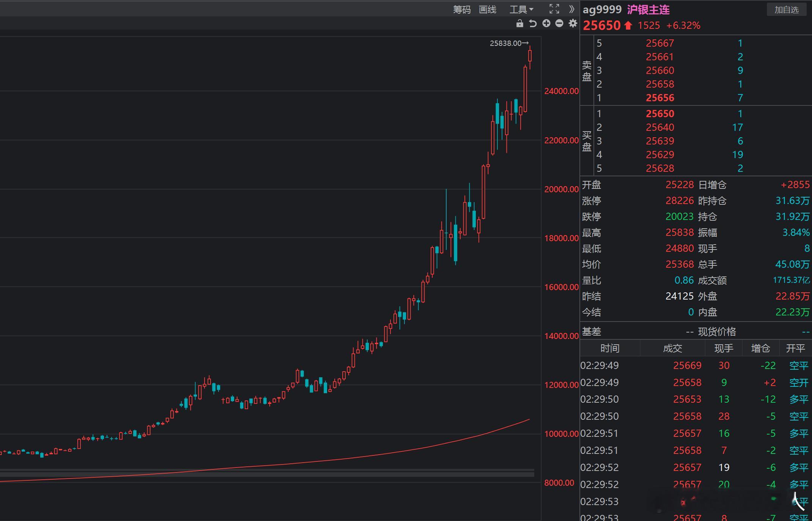
Task: Click the 沪银主连 contract name
Action: (x=648, y=9)
